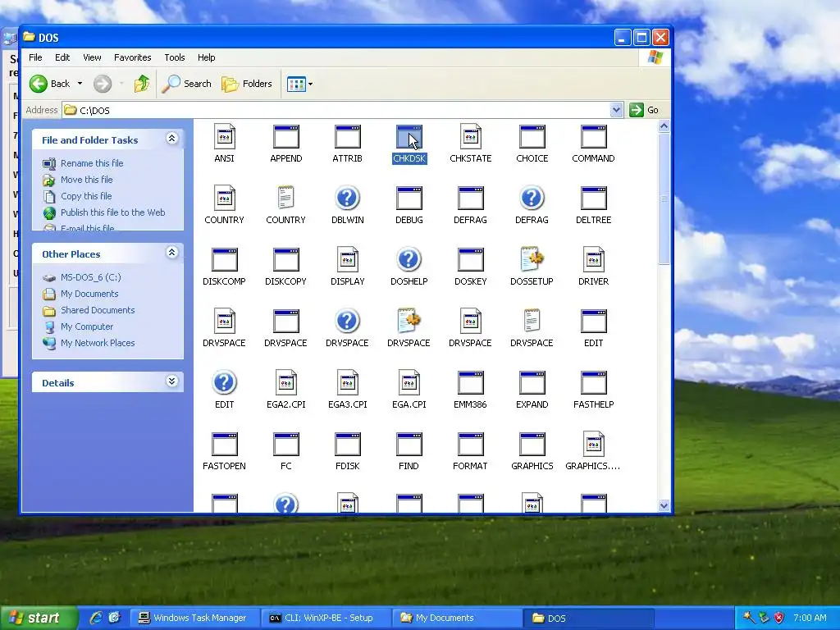Select the DELTREE program icon

pyautogui.click(x=594, y=199)
